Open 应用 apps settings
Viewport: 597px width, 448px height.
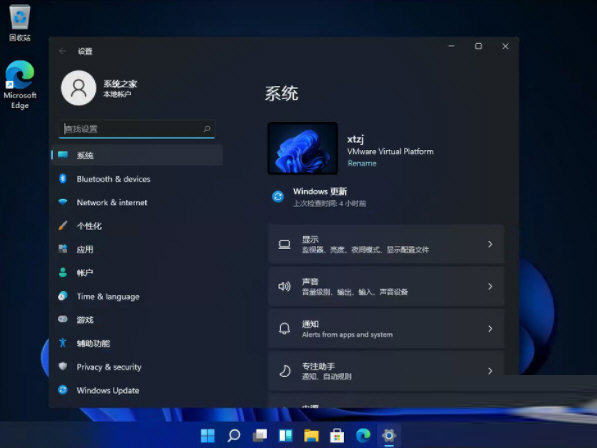[137, 249]
